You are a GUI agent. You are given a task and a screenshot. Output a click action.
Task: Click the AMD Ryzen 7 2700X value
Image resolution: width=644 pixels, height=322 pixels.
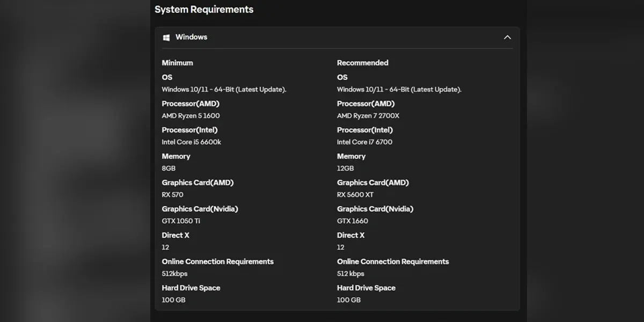pos(368,115)
